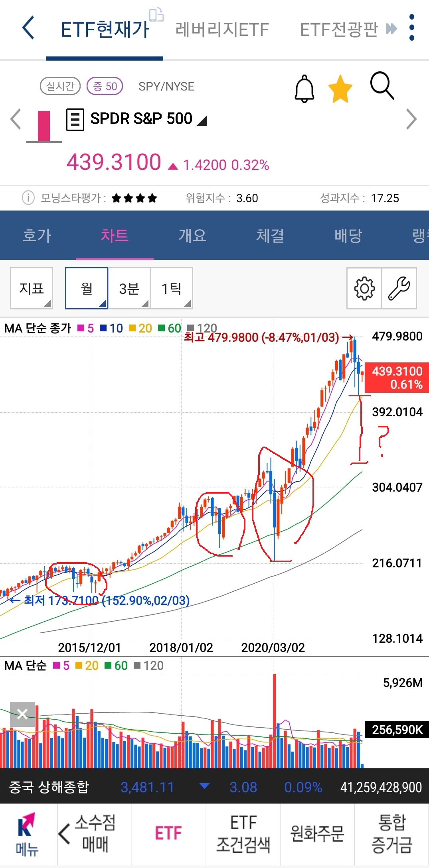Open the K 메뉴 main menu

click(27, 834)
